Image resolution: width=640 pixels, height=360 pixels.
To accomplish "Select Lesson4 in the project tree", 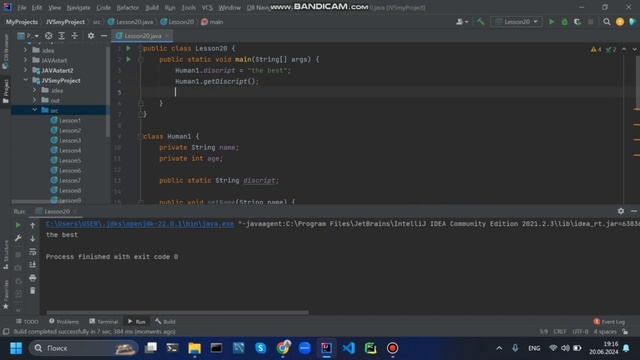I will click(65, 150).
